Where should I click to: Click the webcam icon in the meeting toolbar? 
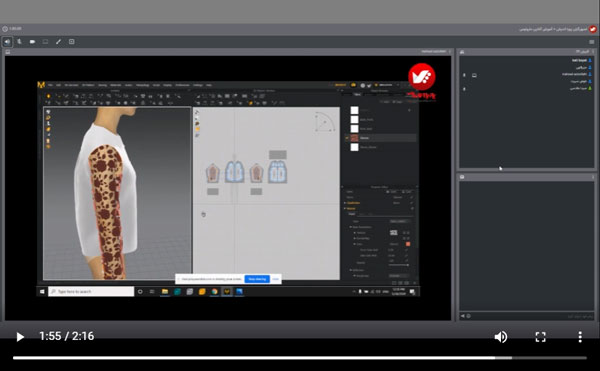32,42
